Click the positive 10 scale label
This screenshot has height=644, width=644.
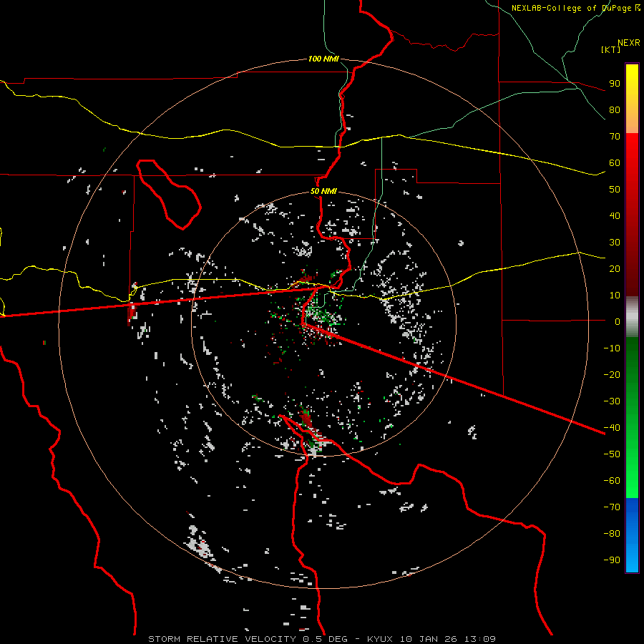coord(615,296)
